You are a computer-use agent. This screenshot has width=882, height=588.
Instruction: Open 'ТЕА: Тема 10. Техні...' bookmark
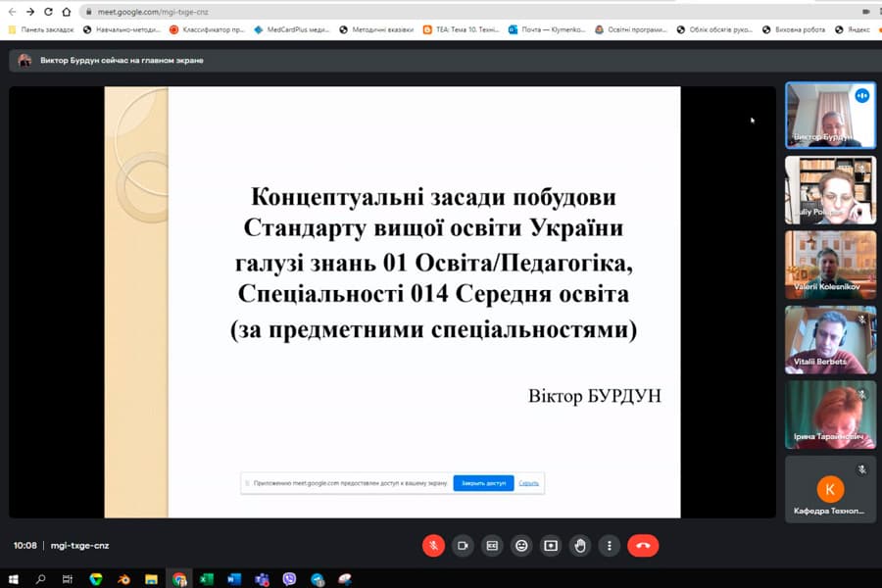click(462, 29)
